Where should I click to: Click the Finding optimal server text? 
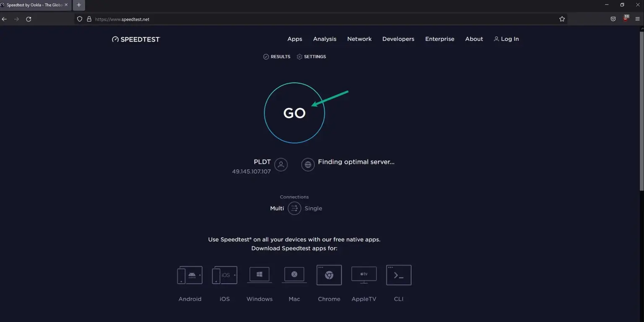coord(356,162)
